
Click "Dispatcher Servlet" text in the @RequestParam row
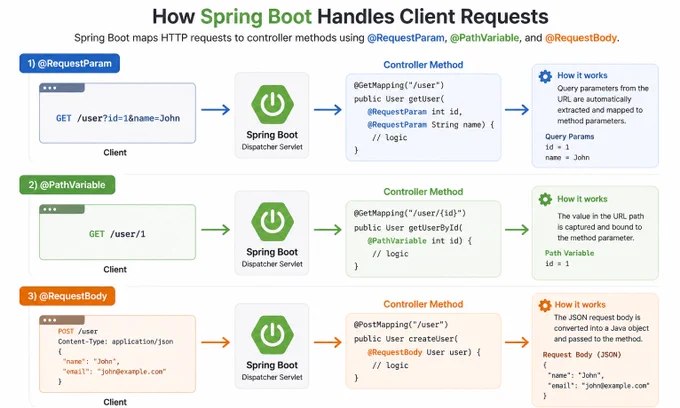pyautogui.click(x=272, y=147)
